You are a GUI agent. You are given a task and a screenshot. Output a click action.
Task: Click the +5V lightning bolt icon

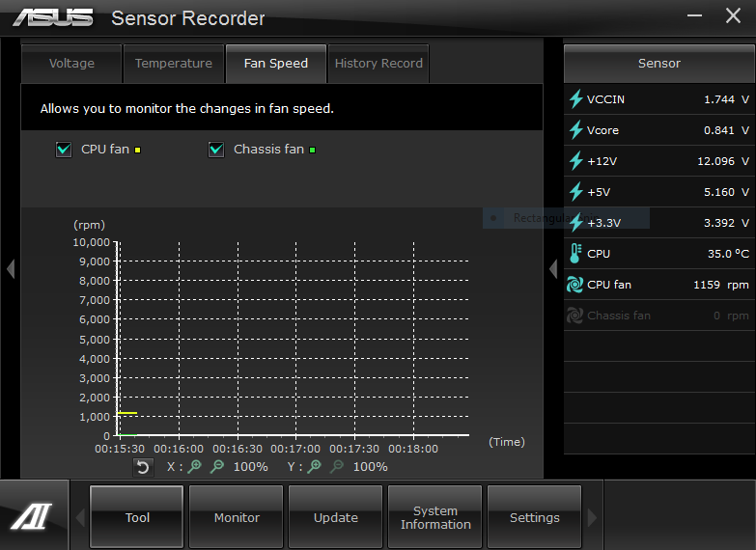(x=575, y=191)
